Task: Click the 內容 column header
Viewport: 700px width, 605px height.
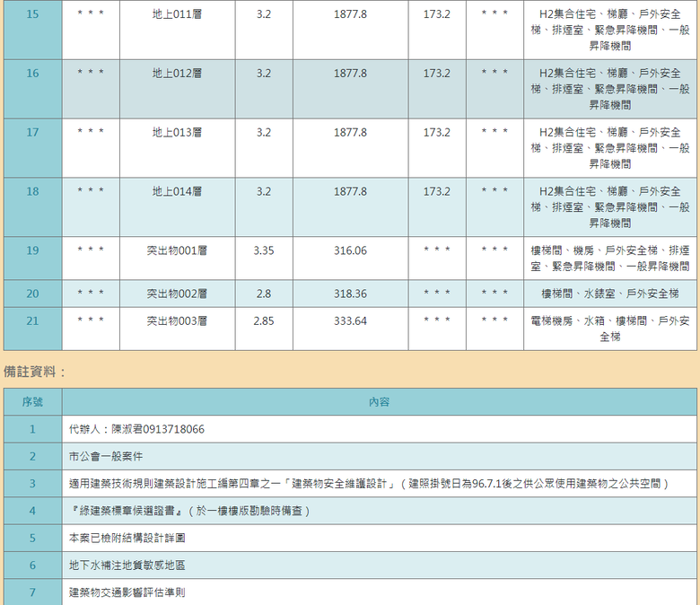Action: click(380, 402)
